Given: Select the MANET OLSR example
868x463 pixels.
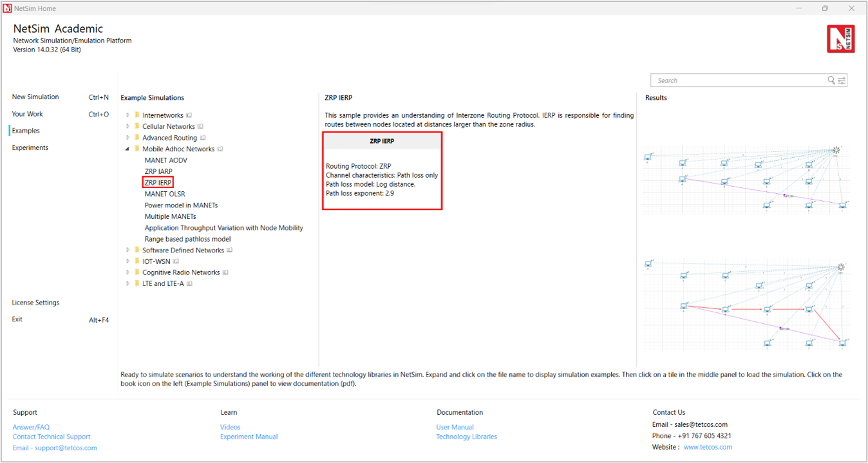Looking at the screenshot, I should (x=166, y=194).
